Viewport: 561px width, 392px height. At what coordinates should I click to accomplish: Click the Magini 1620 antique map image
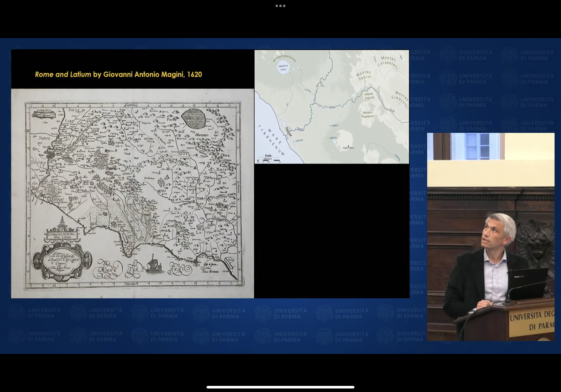(x=132, y=193)
